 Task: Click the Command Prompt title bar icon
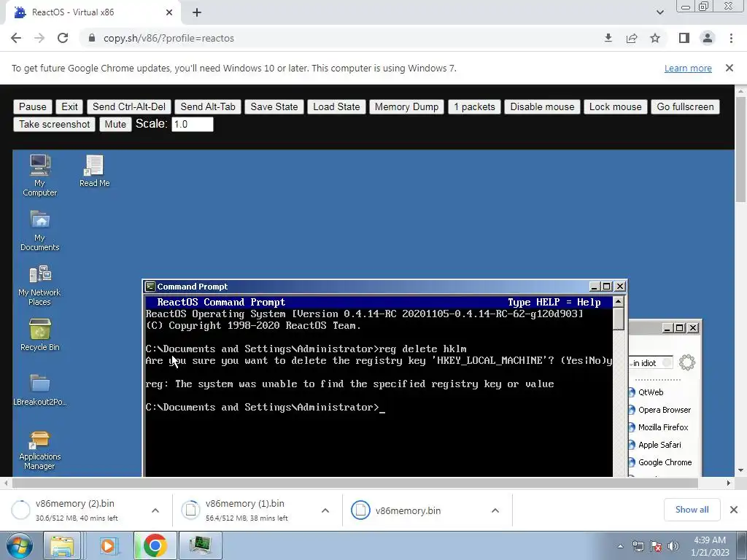(150, 286)
